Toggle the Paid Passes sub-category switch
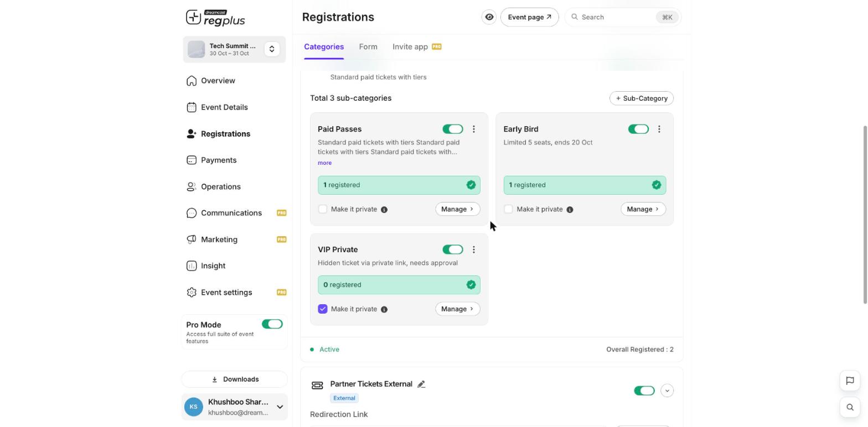 [x=453, y=129]
